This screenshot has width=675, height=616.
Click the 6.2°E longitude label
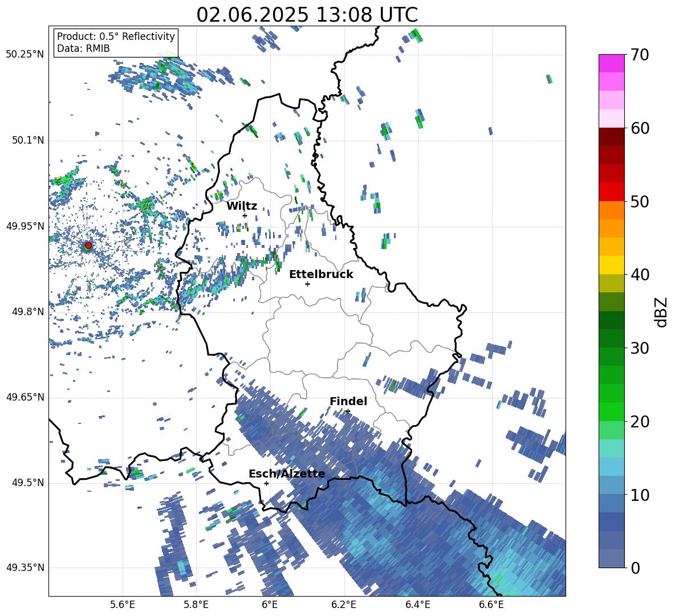pos(344,605)
